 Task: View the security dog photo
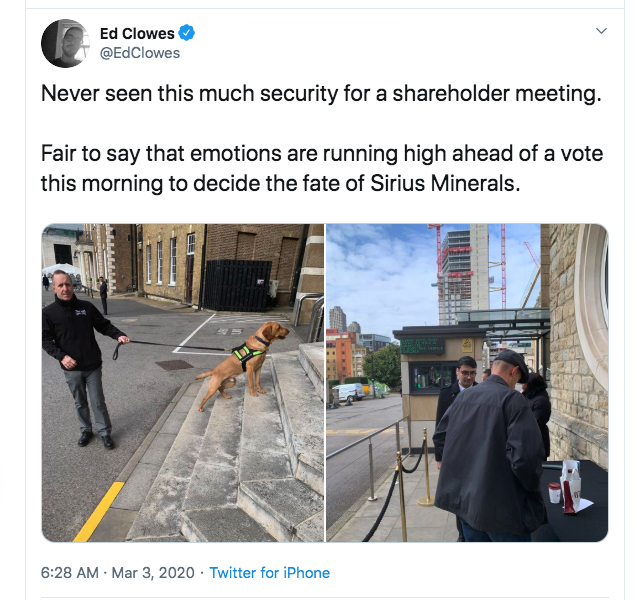click(183, 383)
